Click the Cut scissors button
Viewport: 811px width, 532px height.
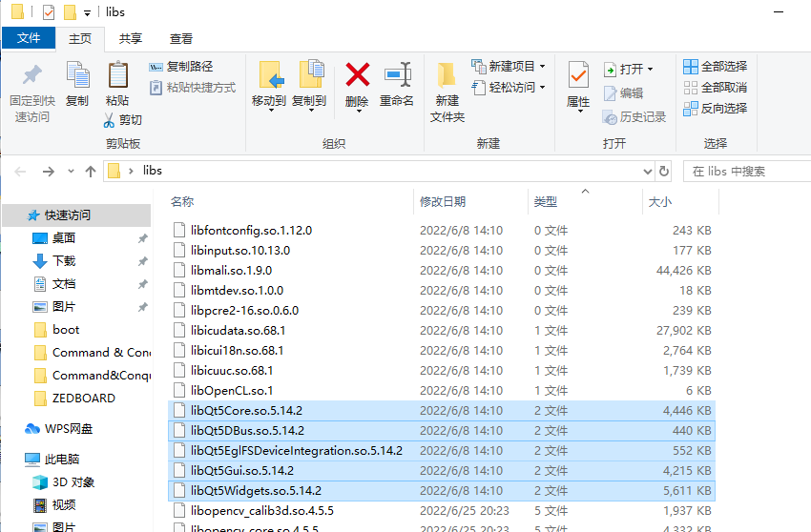tap(123, 120)
